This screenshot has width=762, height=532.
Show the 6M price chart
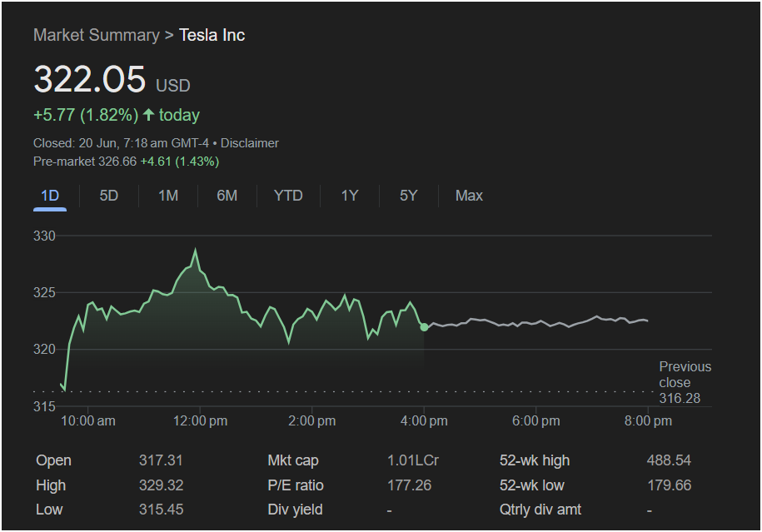227,196
